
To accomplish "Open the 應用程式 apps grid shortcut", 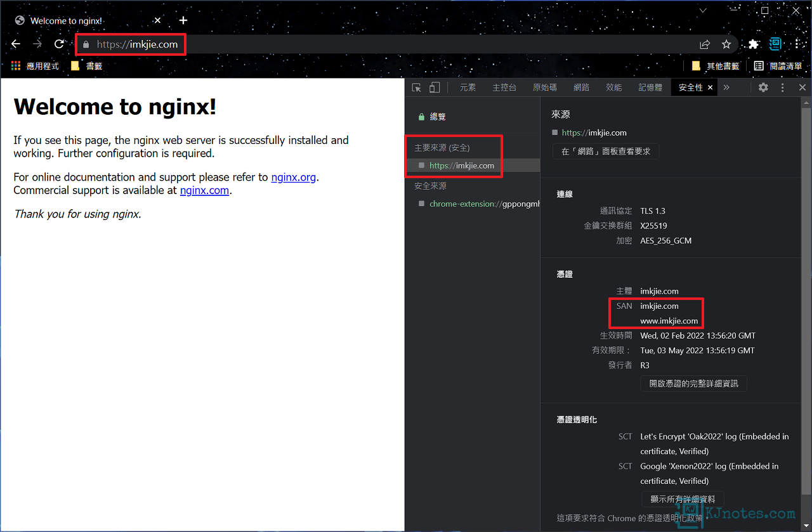I will [x=35, y=66].
